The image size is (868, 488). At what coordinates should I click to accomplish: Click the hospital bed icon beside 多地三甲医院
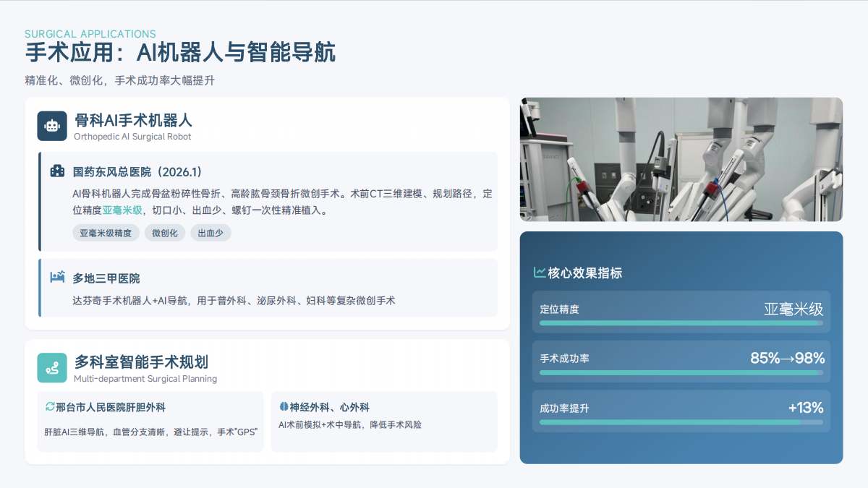tap(57, 278)
